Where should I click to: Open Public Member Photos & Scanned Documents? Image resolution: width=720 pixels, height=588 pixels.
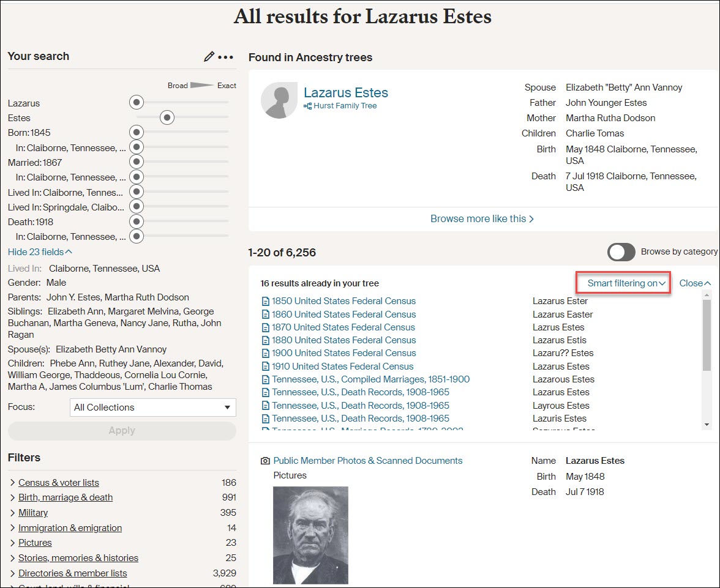click(x=368, y=460)
